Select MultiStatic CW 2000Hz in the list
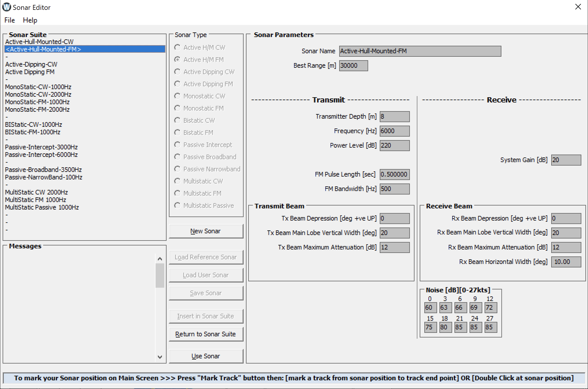The height and width of the screenshot is (389, 588). 85,192
